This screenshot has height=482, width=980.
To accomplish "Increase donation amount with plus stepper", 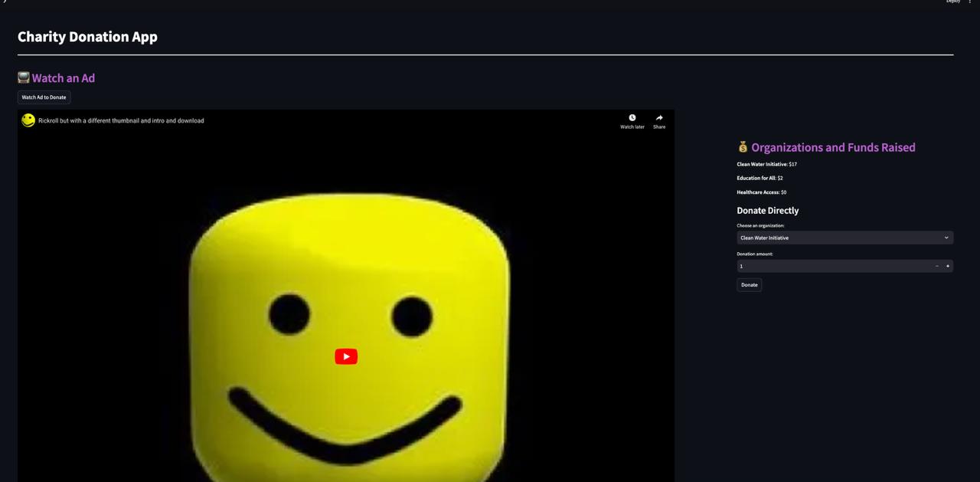I will (x=948, y=266).
